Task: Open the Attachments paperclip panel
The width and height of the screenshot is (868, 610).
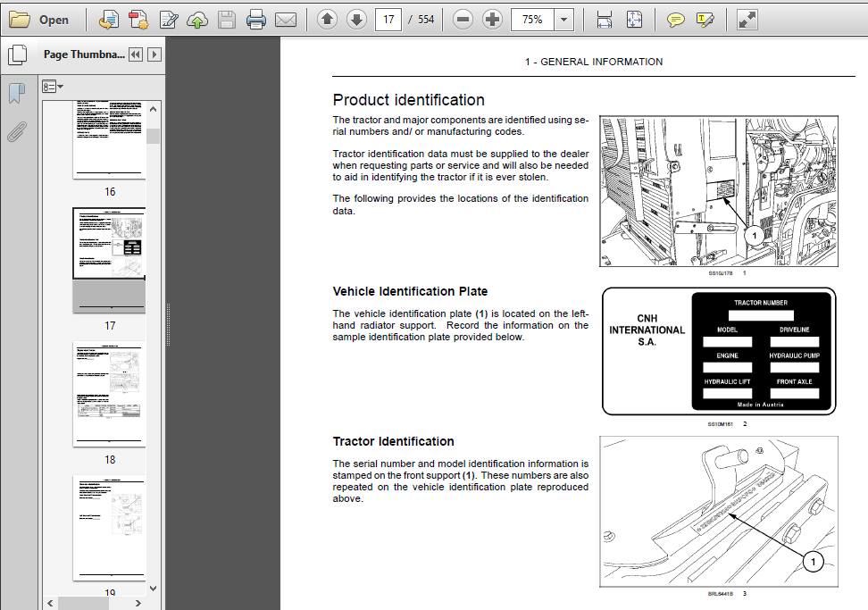Action: (17, 132)
